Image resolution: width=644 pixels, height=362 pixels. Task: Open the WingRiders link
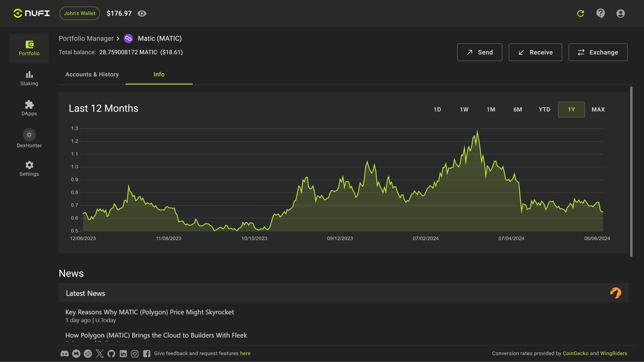point(613,354)
